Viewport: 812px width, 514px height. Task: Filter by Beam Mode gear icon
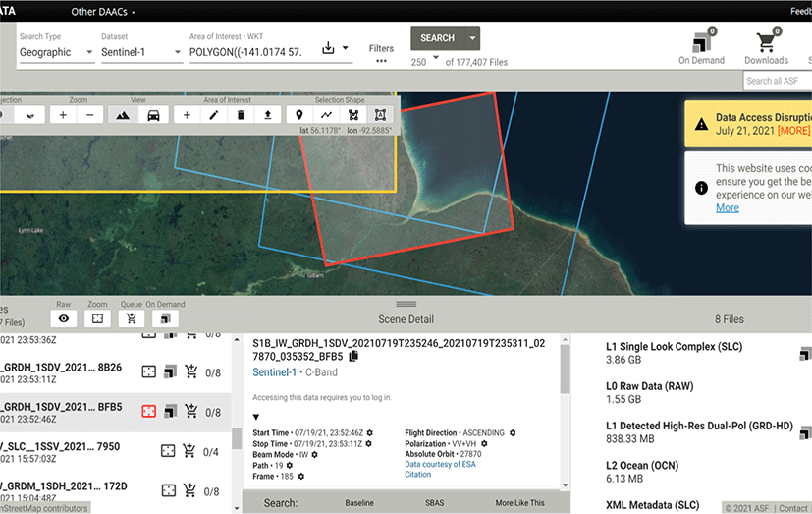(314, 454)
